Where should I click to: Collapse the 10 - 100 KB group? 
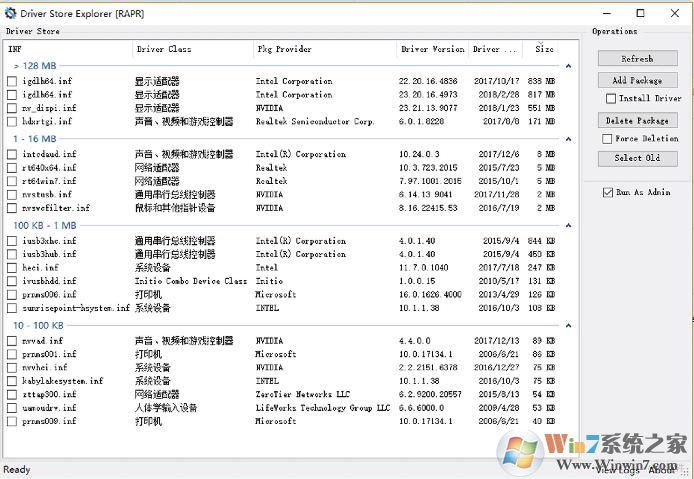click(569, 325)
